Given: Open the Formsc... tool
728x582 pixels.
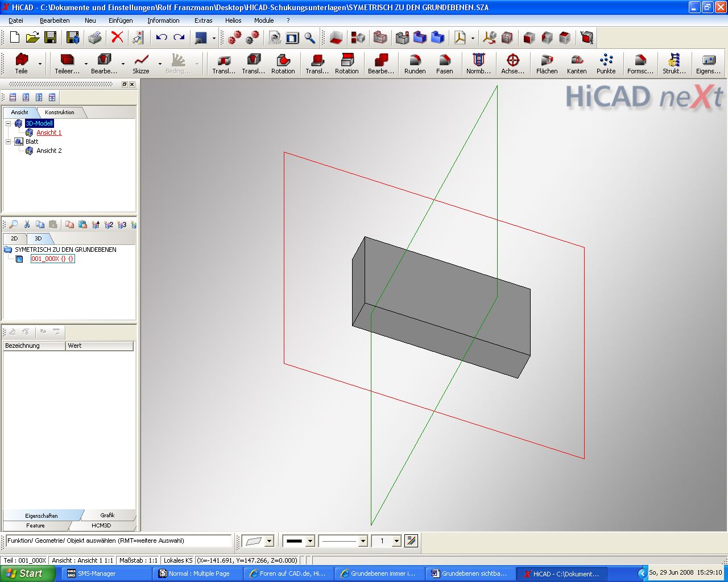Looking at the screenshot, I should 640,63.
